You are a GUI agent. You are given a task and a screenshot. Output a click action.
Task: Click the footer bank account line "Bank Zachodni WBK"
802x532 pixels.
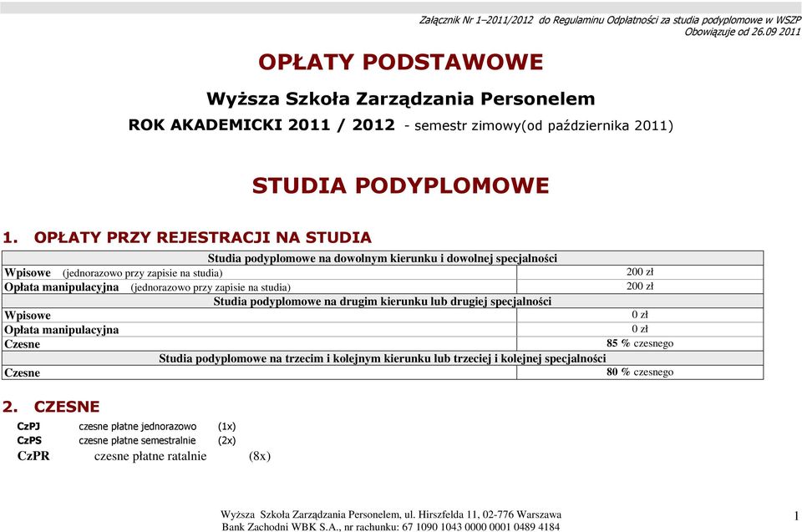click(391, 526)
